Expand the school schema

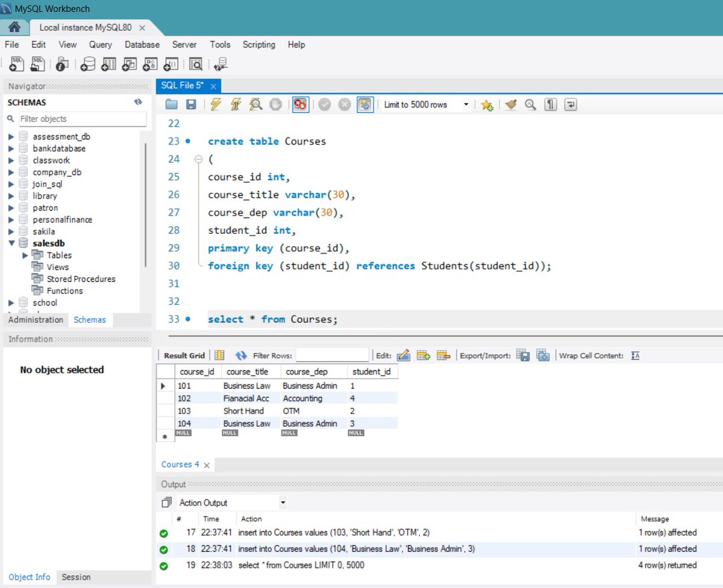click(x=11, y=302)
